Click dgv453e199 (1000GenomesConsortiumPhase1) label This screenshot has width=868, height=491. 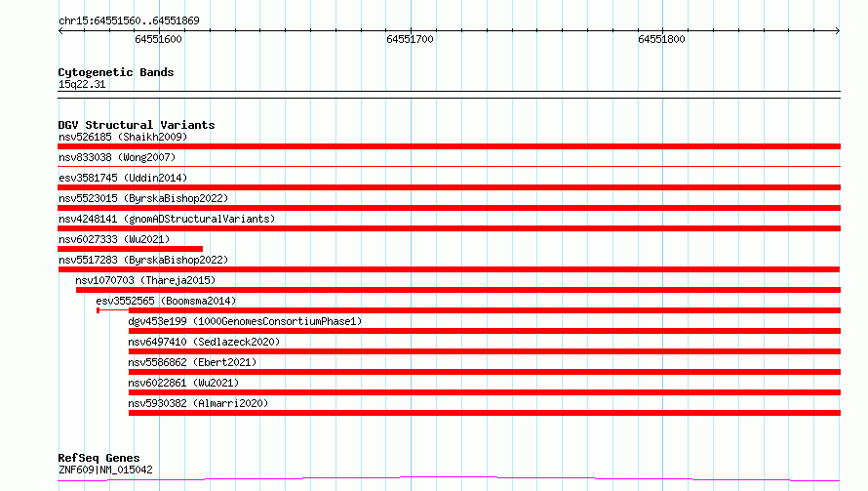[x=245, y=321]
